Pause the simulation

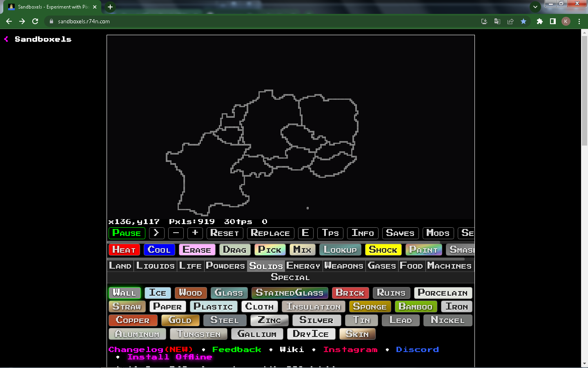(127, 233)
